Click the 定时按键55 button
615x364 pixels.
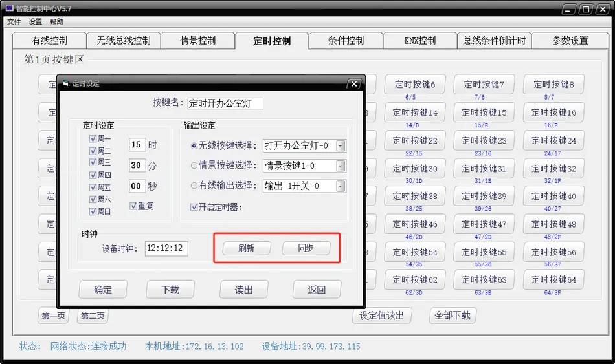click(484, 252)
